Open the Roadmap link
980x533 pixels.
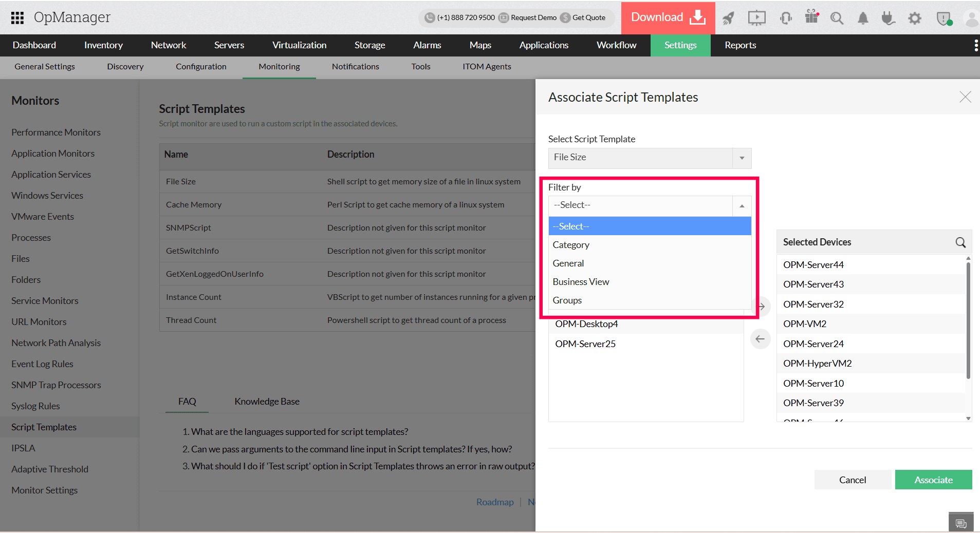tap(495, 502)
